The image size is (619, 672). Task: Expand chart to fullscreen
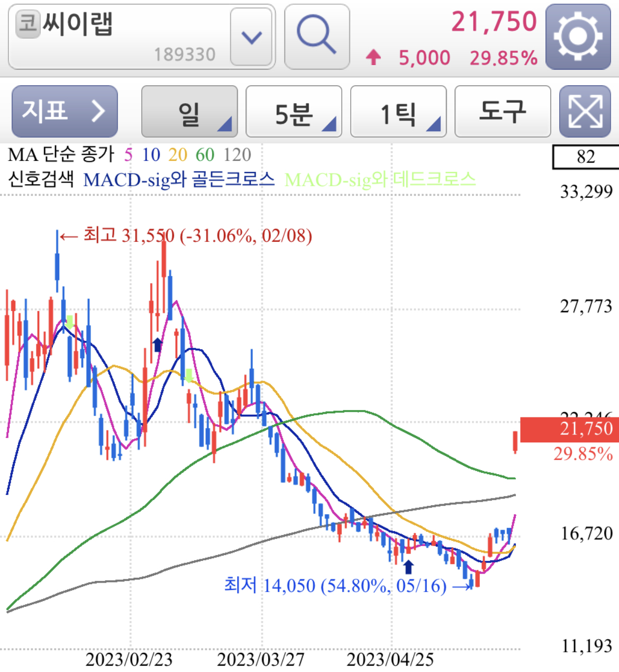[585, 111]
